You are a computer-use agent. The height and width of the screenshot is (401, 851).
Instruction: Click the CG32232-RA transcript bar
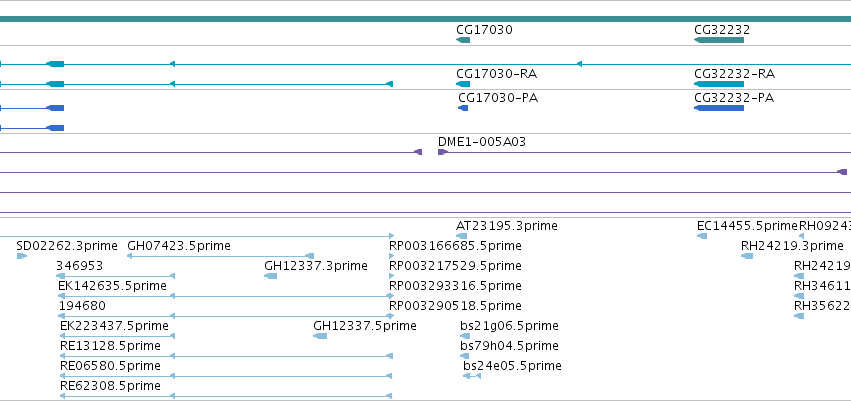(x=719, y=84)
